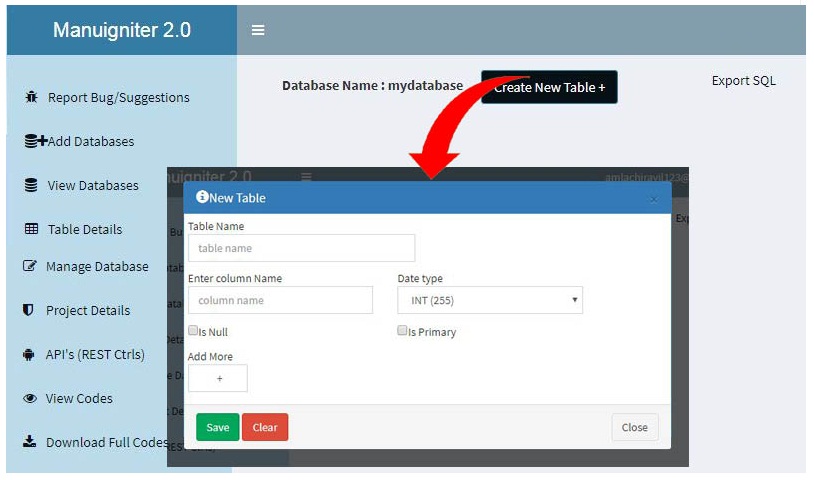Viewport: 814px width, 480px height.
Task: Click the Table Details grid icon
Action: tap(31, 229)
